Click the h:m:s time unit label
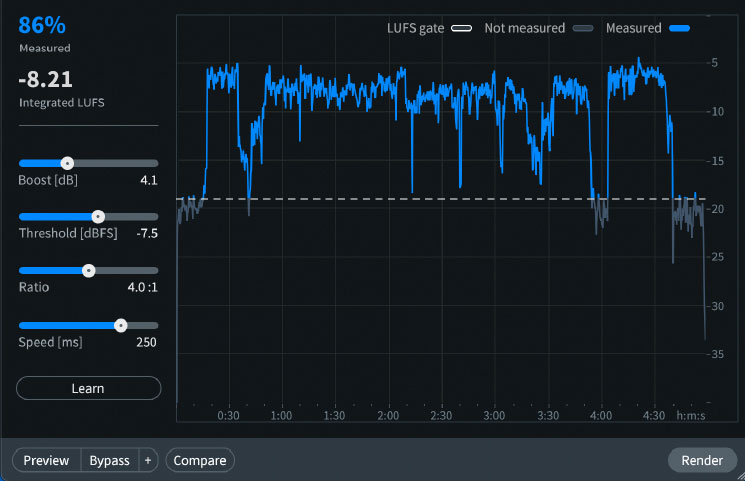Screen dimensions: 745x481 (691, 415)
